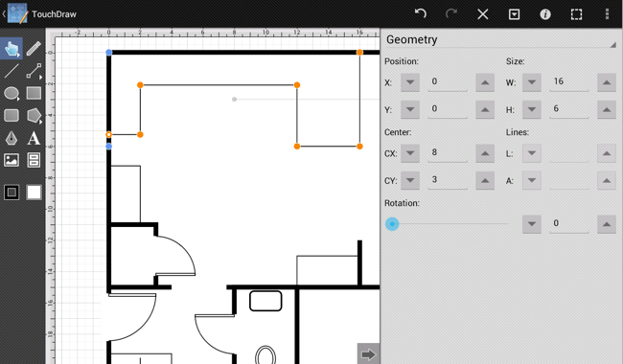Select the Rectangle shape tool
Image resolution: width=623 pixels, height=364 pixels.
34,93
